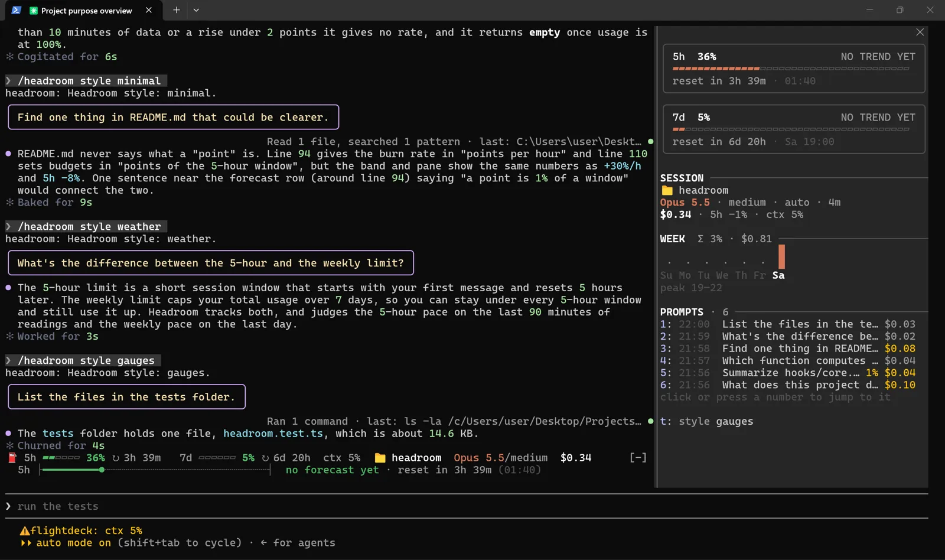Image resolution: width=945 pixels, height=560 pixels.
Task: Click the prompt chevron before 'run the tests'
Action: coord(8,506)
